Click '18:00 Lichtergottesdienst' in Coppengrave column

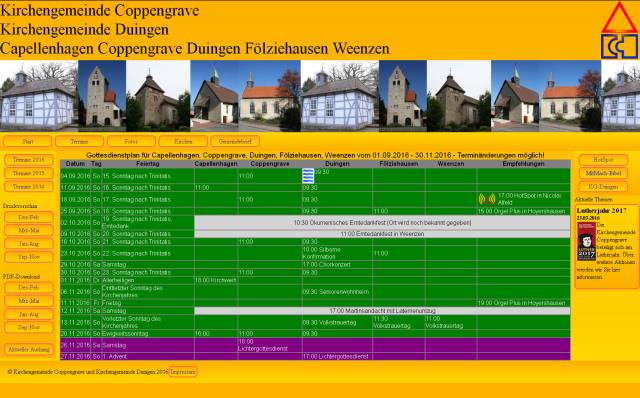click(x=263, y=345)
